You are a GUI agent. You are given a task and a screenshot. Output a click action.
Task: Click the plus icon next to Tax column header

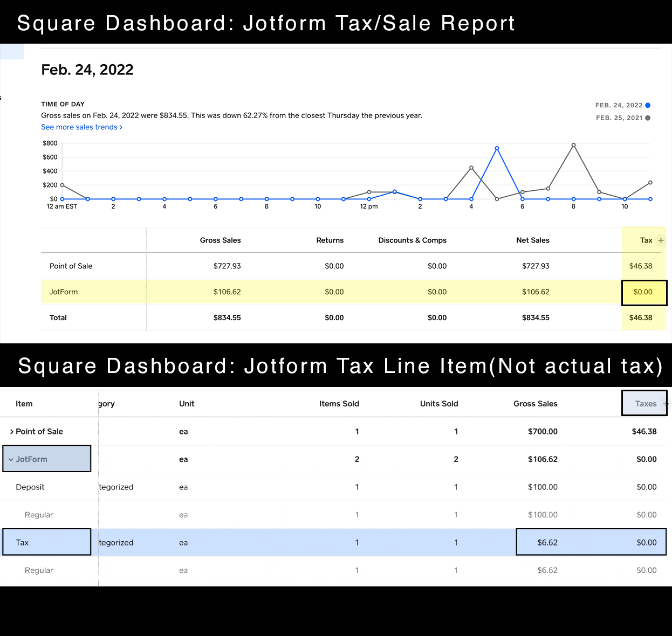[660, 240]
